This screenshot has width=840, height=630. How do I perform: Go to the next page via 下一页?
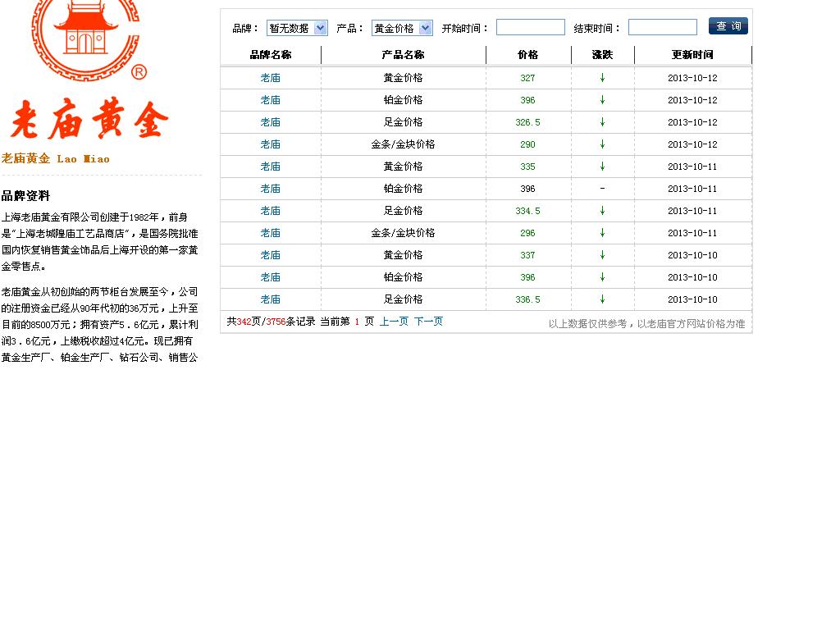click(x=428, y=322)
